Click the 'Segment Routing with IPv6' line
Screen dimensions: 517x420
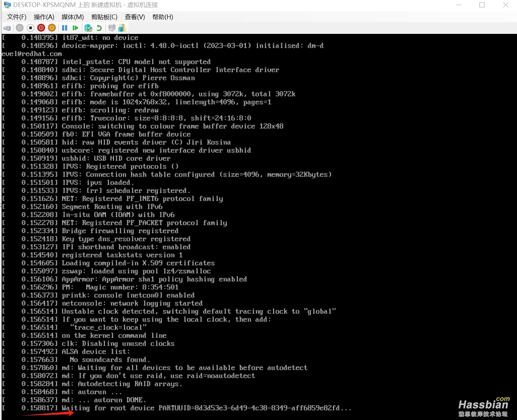[82, 207]
